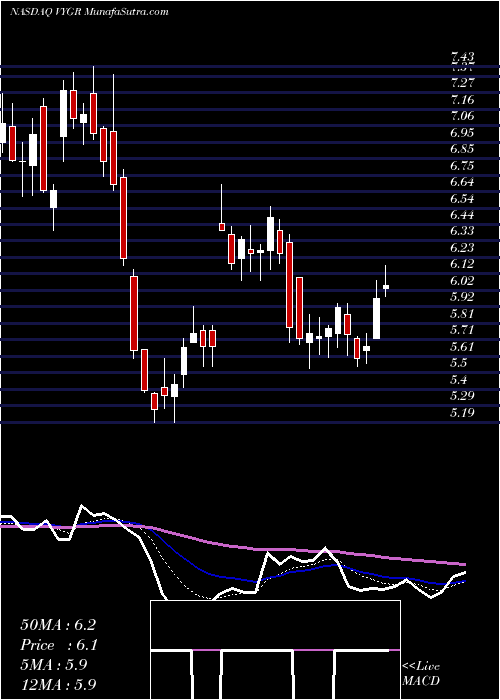500x700 pixels.
Task: Select the 7.16 price label
Action: (462, 100)
